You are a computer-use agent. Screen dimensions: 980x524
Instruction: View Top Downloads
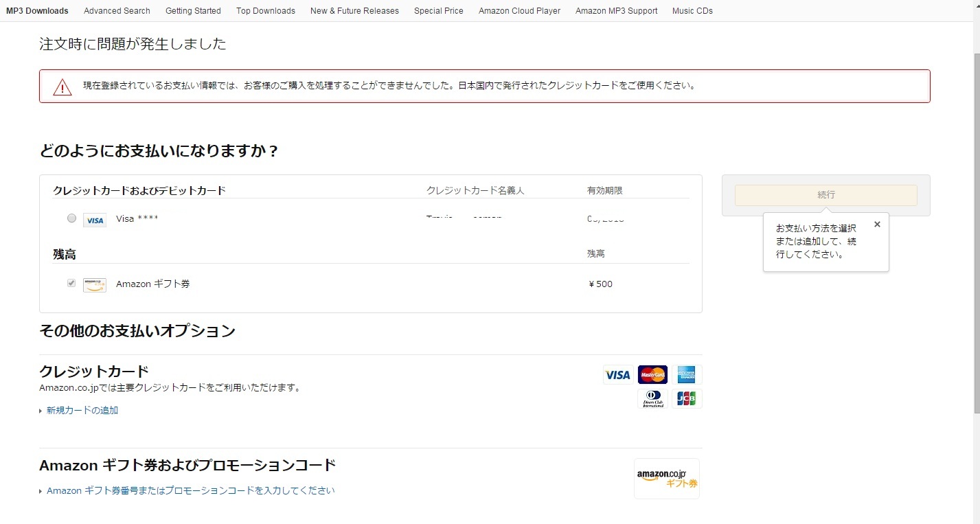point(266,11)
